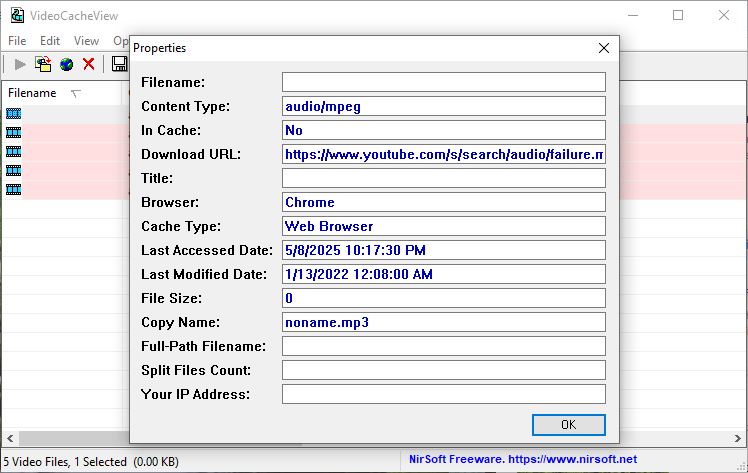Close the VideoCacheView main window
The width and height of the screenshot is (748, 473).
pos(724,15)
